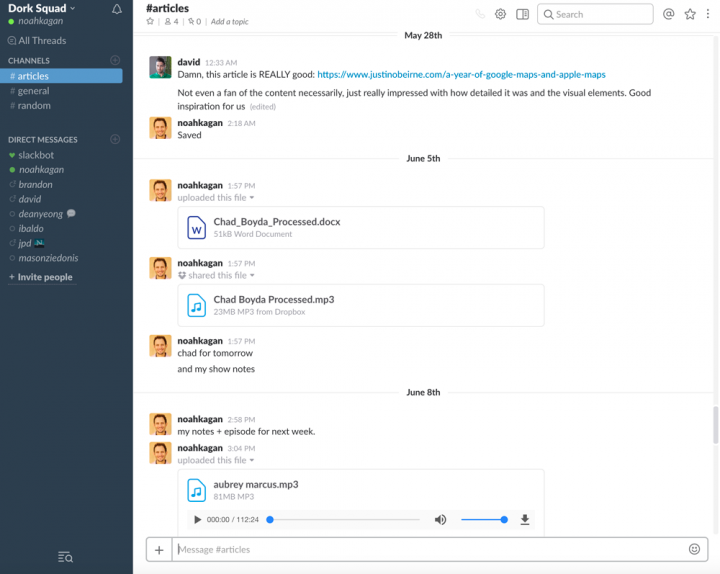The width and height of the screenshot is (720, 574).
Task: Click Add a topic
Action: [x=230, y=22]
